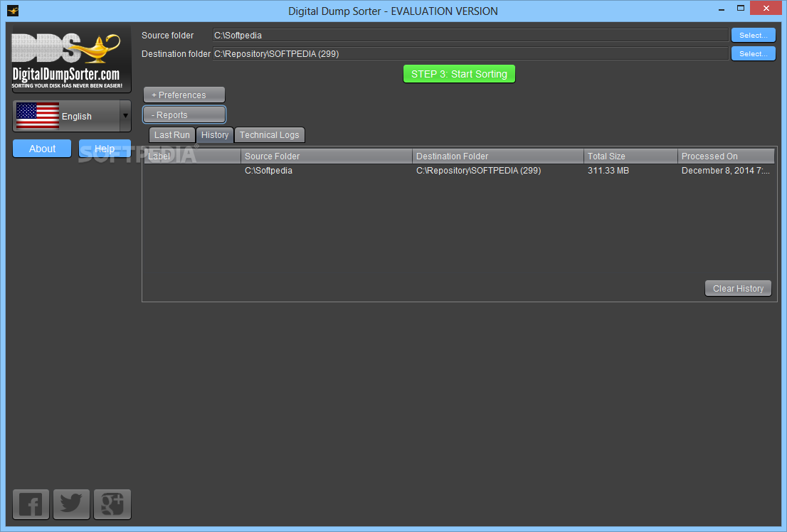The width and height of the screenshot is (787, 532).
Task: Select the US flag language icon
Action: click(38, 115)
